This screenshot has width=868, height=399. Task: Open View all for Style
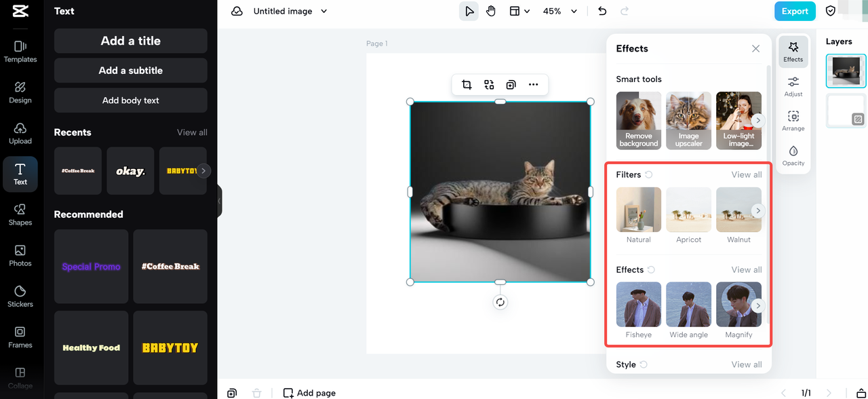coord(747,364)
